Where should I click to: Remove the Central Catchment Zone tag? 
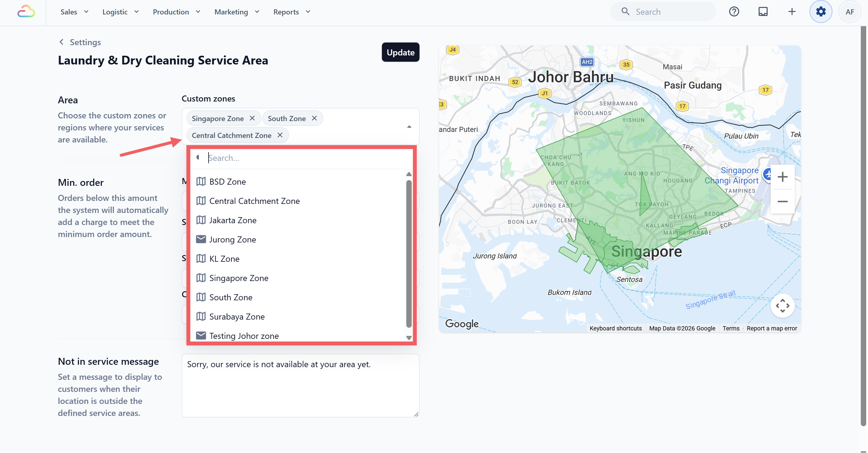point(280,135)
